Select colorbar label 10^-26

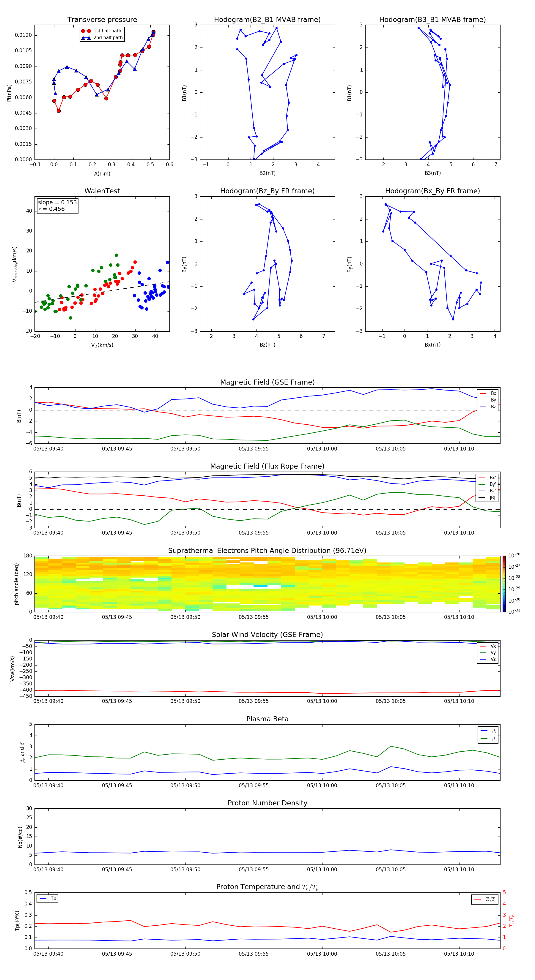click(x=514, y=555)
